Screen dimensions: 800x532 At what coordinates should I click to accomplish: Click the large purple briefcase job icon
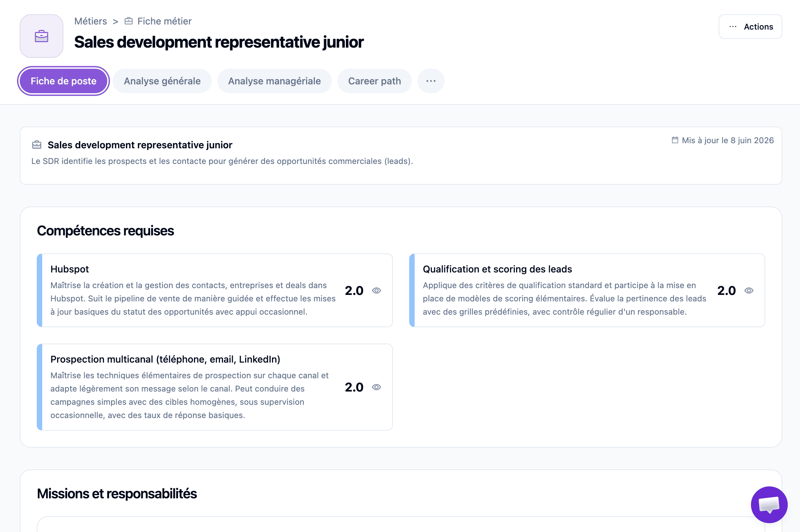click(x=42, y=36)
